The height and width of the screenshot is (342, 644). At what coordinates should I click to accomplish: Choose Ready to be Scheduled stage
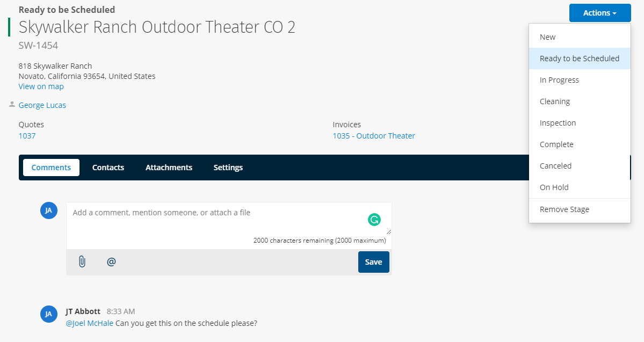pos(580,59)
